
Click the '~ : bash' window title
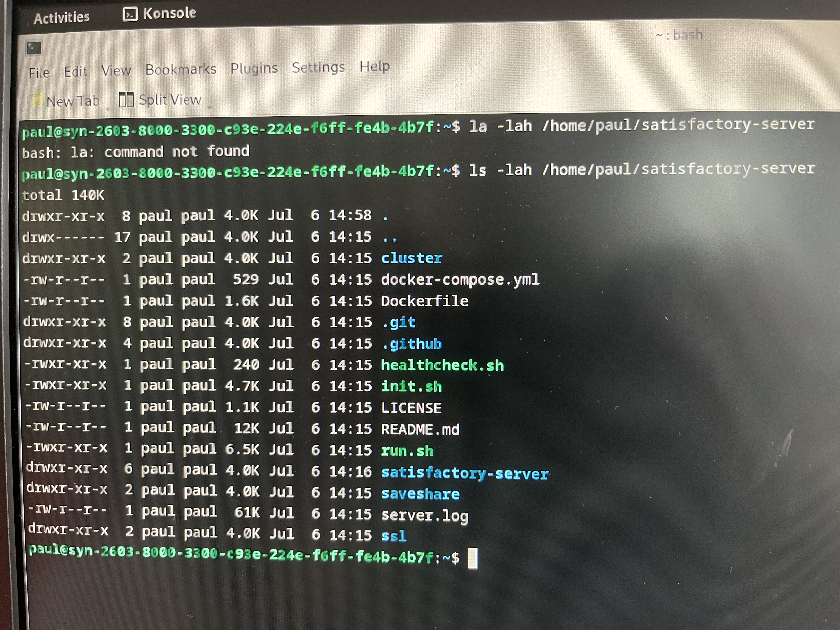[x=679, y=35]
